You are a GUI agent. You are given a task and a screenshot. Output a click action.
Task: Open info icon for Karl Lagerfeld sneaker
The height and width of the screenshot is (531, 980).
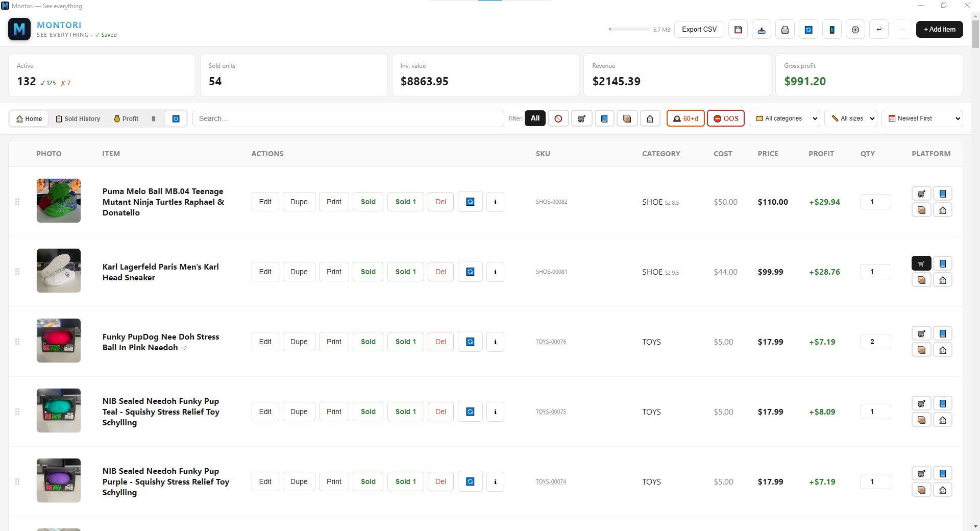pyautogui.click(x=495, y=272)
